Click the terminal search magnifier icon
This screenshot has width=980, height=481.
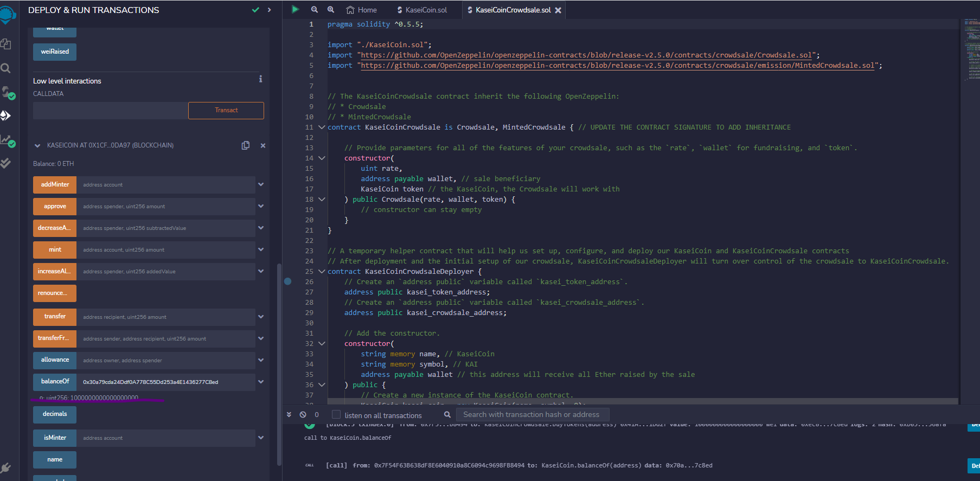447,415
